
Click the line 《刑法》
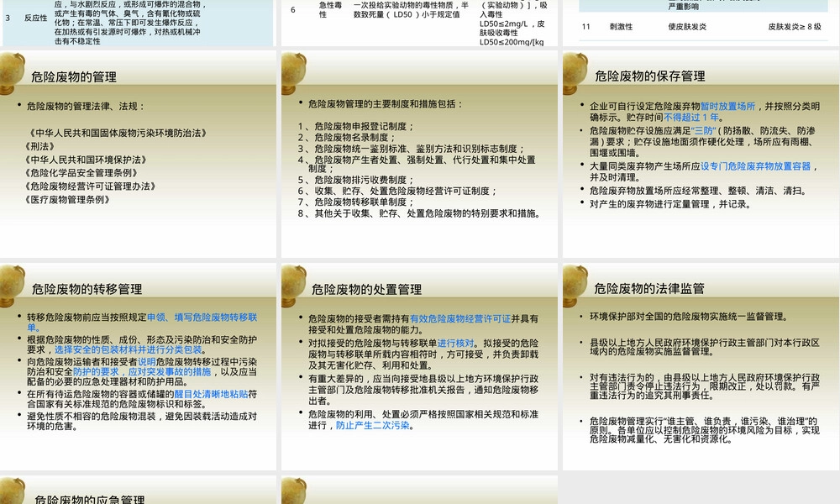(x=39, y=146)
